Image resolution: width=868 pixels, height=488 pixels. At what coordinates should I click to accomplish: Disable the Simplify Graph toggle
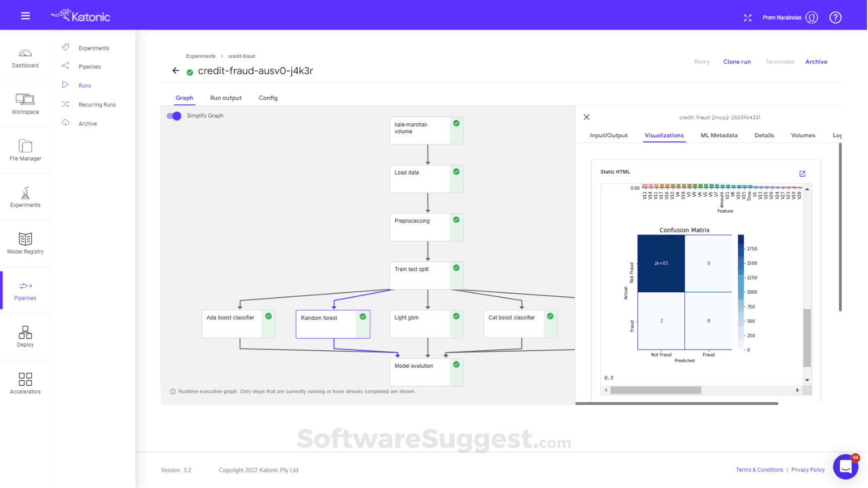[x=173, y=116]
